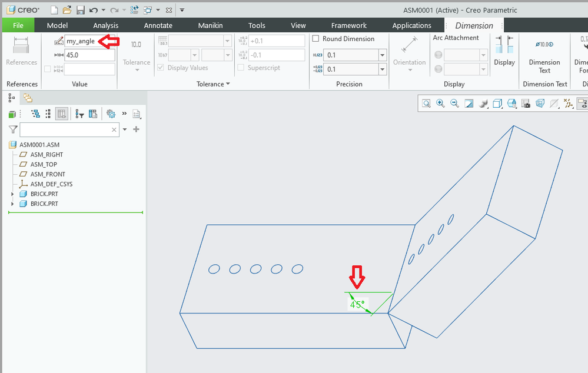Switch to the Analysis ribbon tab

click(105, 25)
